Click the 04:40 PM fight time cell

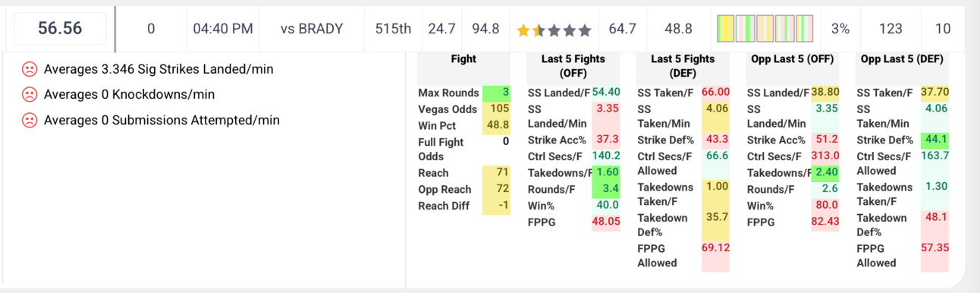click(223, 29)
